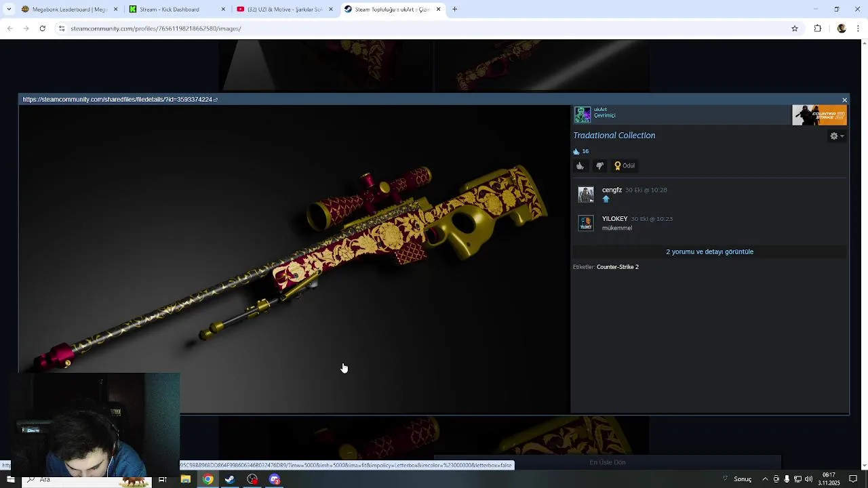Give an award with the Ödül button
868x488 pixels.
tap(625, 165)
